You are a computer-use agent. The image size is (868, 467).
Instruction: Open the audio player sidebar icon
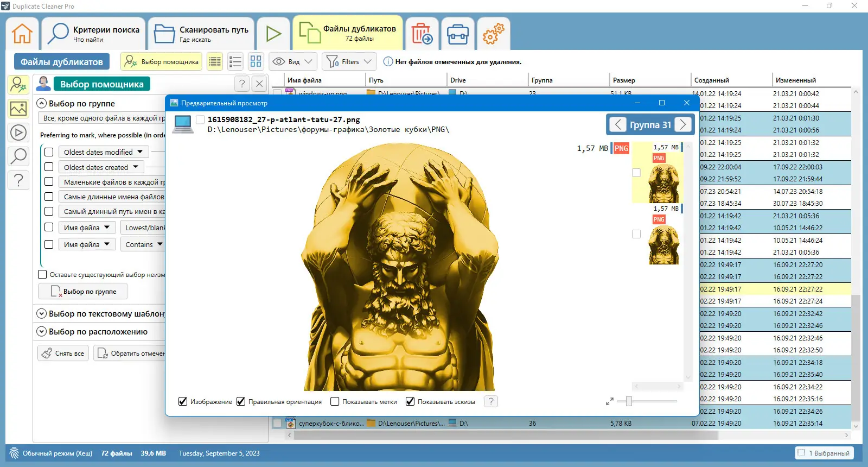[18, 132]
